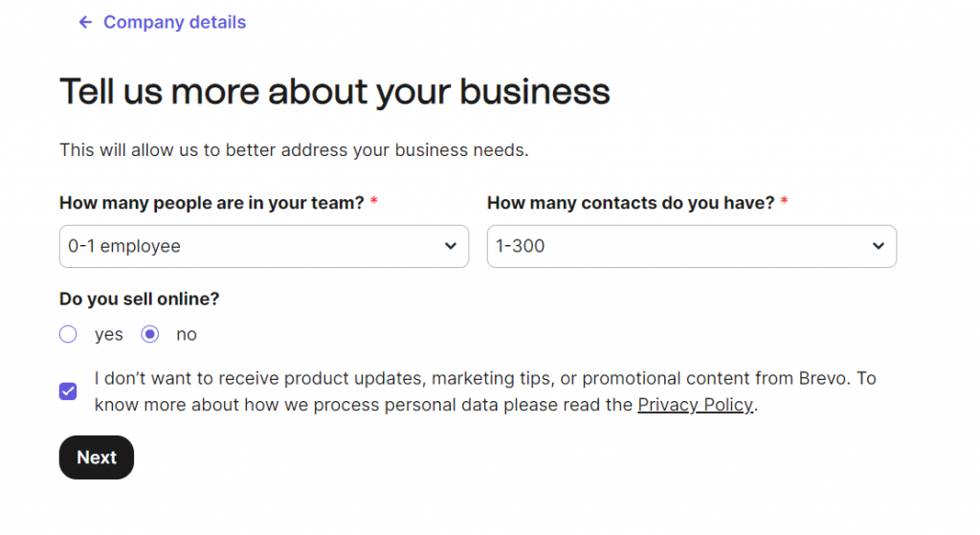The image size is (980, 535).
Task: Click the "Tell us more about your business" heading
Action: [334, 92]
